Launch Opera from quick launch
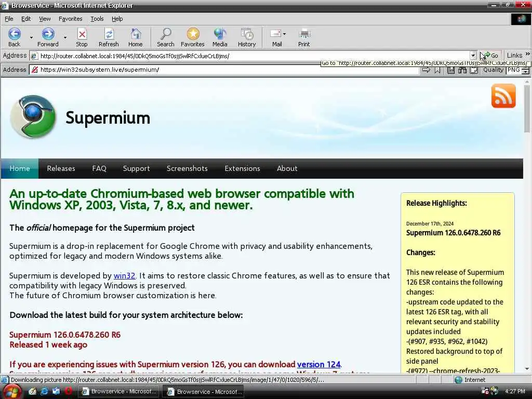 (x=69, y=391)
